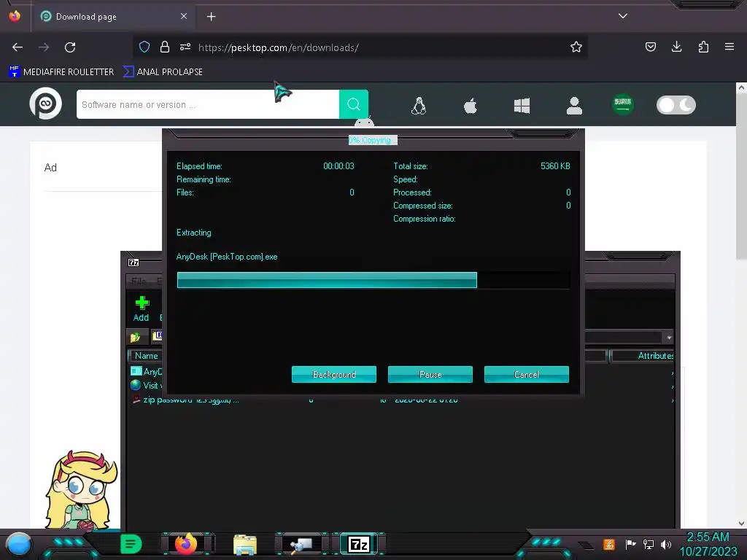Open volume control in system tray

point(666,544)
